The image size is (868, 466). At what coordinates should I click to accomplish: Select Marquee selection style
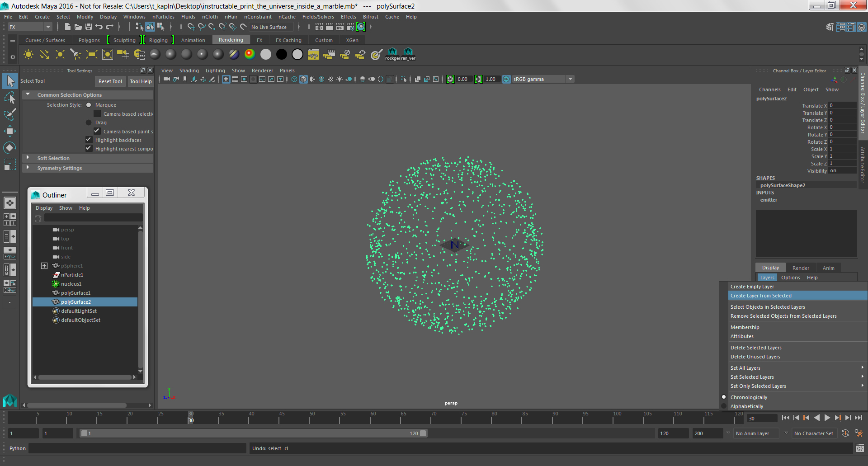tap(89, 105)
